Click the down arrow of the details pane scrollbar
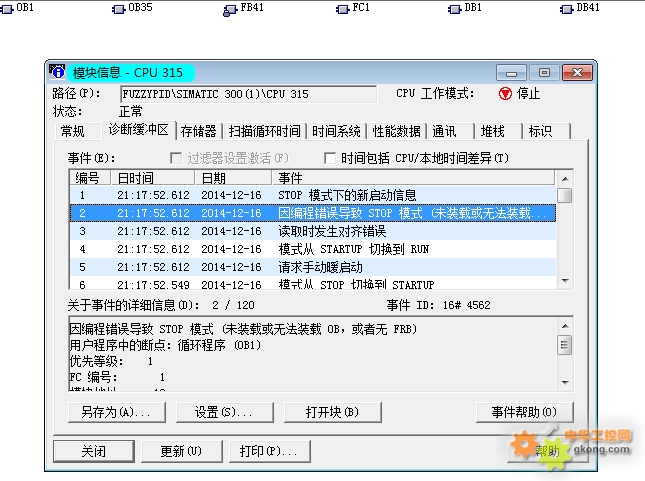 click(x=565, y=383)
